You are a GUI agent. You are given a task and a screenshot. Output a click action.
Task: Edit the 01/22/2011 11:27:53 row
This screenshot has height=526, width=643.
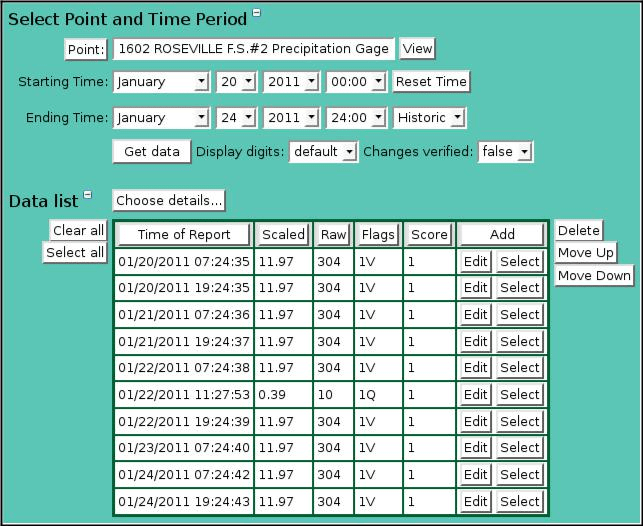[x=475, y=395]
